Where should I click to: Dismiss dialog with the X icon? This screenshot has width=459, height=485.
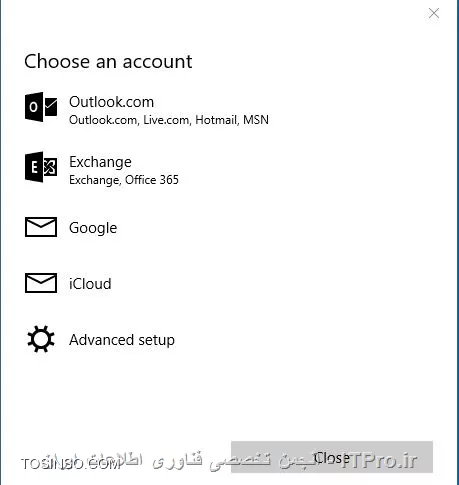[434, 13]
